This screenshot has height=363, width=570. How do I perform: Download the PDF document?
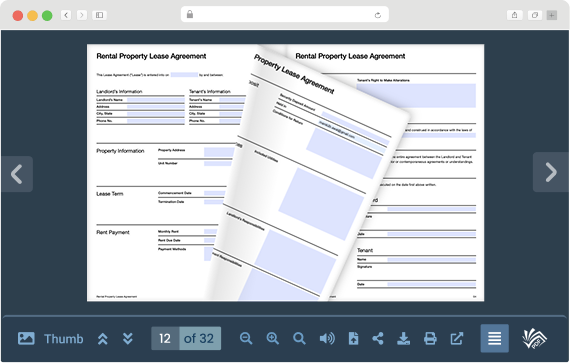coord(404,338)
